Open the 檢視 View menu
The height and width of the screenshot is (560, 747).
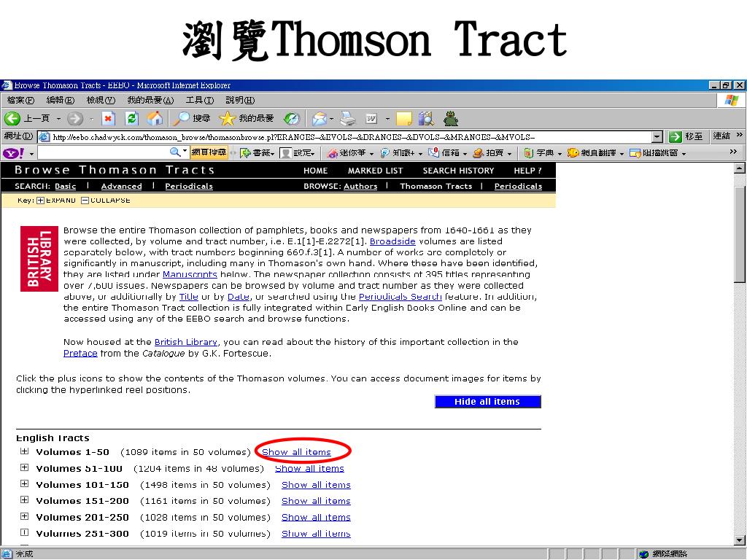[x=101, y=100]
